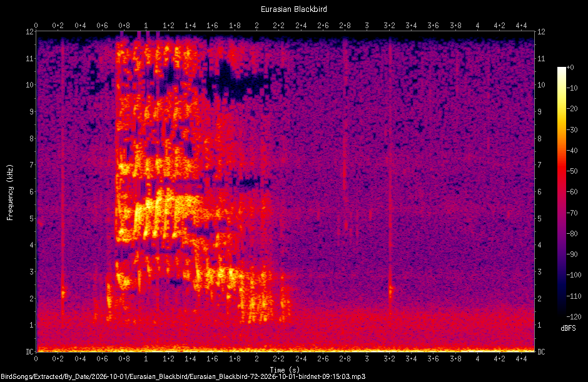Click the '-100' color scale value
This screenshot has height=382, width=588.
pos(574,275)
